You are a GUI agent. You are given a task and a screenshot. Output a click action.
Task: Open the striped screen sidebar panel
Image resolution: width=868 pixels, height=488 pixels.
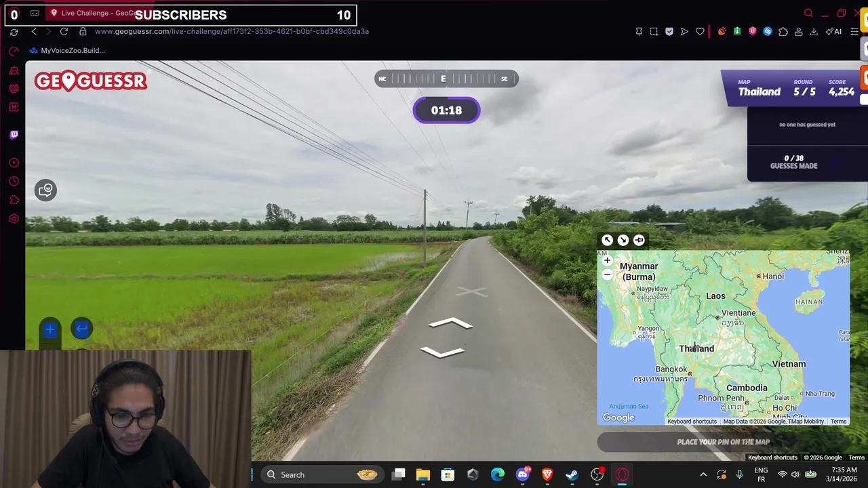[x=14, y=89]
